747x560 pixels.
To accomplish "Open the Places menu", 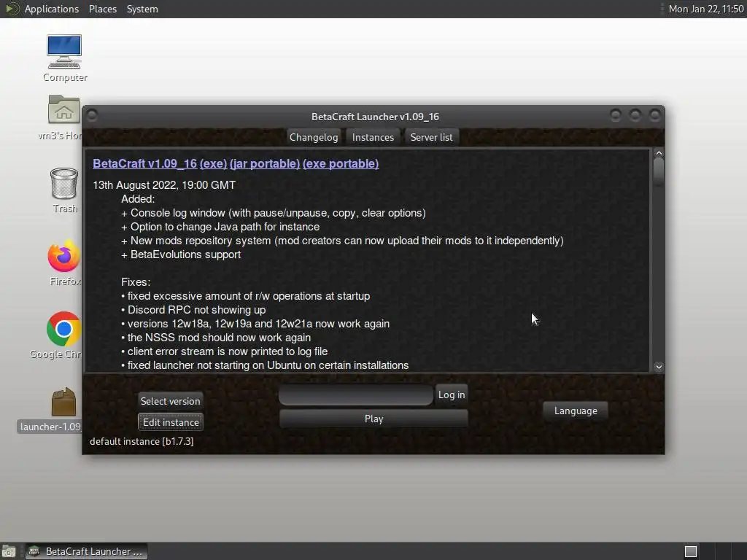I will click(x=103, y=9).
